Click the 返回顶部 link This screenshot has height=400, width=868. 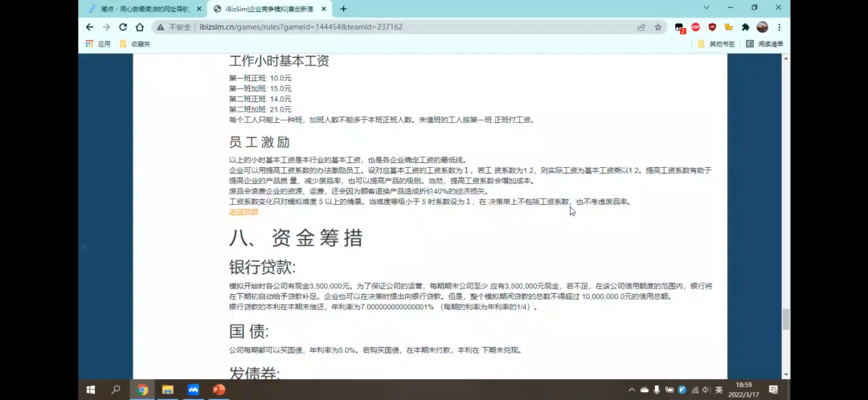[244, 212]
